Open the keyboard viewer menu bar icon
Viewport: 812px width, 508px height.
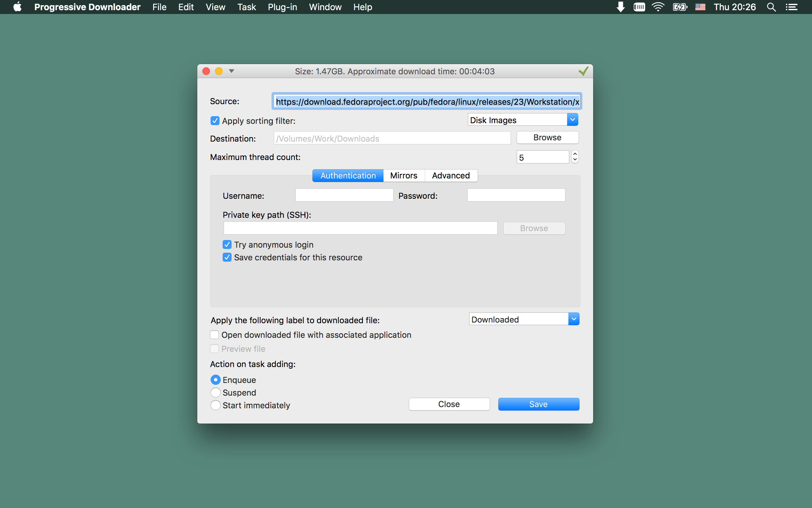pos(639,7)
